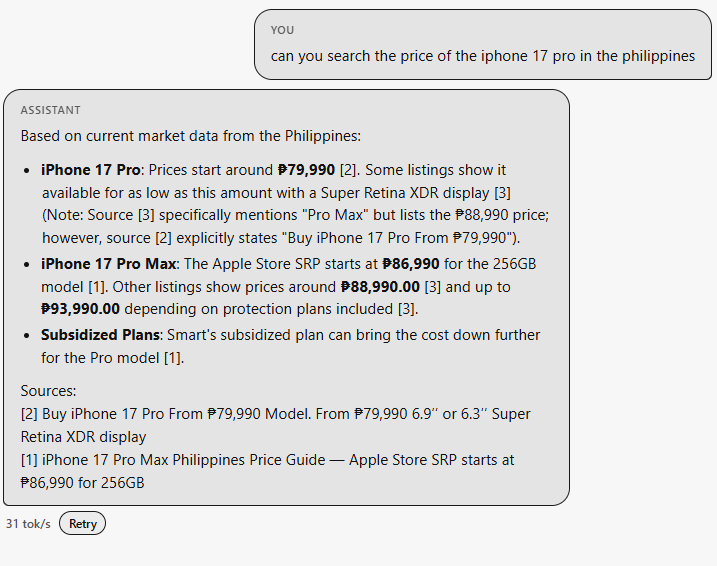The height and width of the screenshot is (566, 717).
Task: Click the bold 'iPhone 17 Pro Max' heading
Action: 108,264
